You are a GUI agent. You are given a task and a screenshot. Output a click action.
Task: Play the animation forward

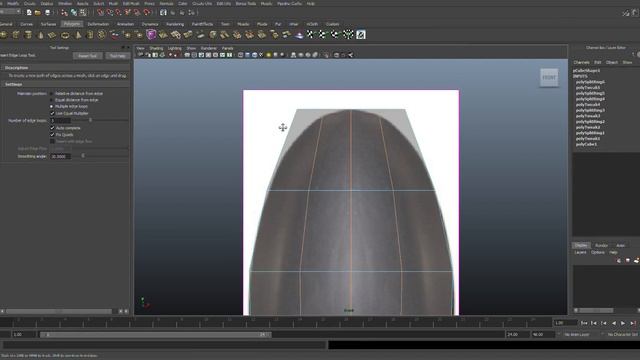[623, 323]
